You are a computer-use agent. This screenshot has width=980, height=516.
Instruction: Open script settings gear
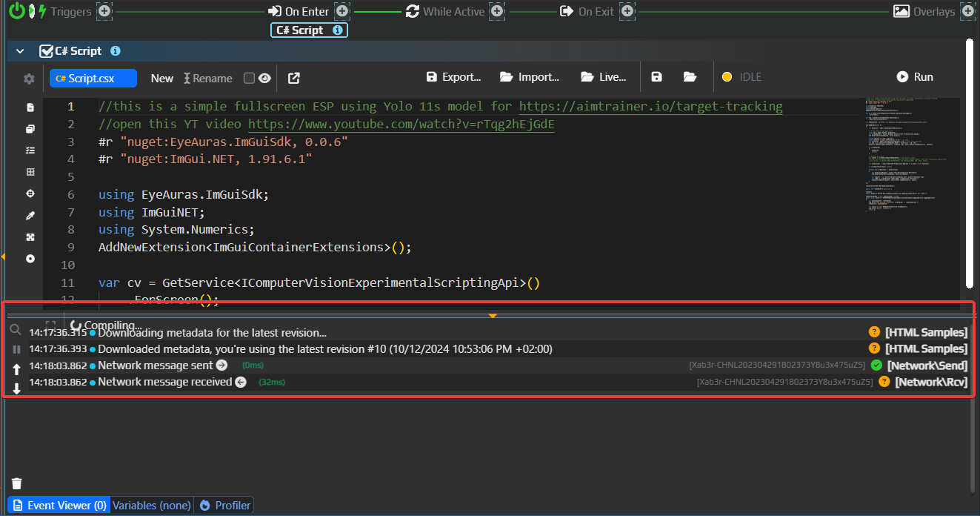[x=29, y=79]
